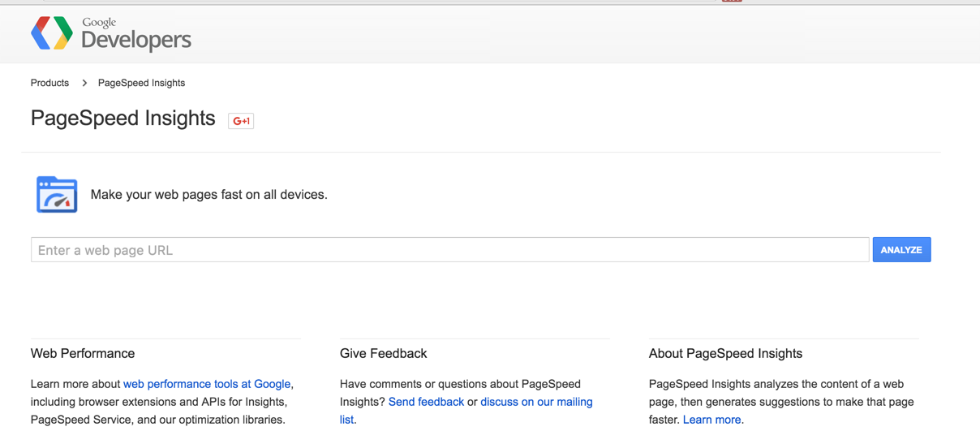Click the G+1 share button

(x=241, y=121)
